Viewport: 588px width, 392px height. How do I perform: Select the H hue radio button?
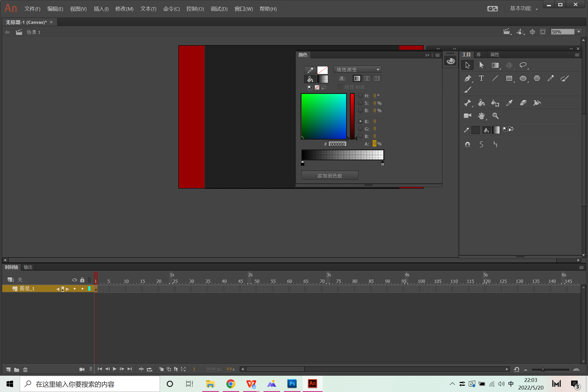coord(360,96)
